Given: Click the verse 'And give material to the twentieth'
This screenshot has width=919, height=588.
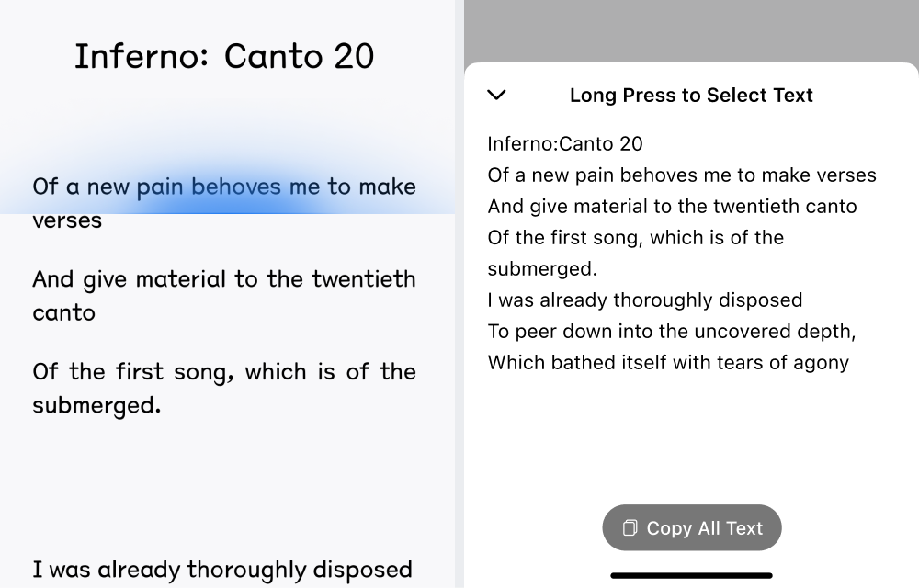Looking at the screenshot, I should (224, 279).
